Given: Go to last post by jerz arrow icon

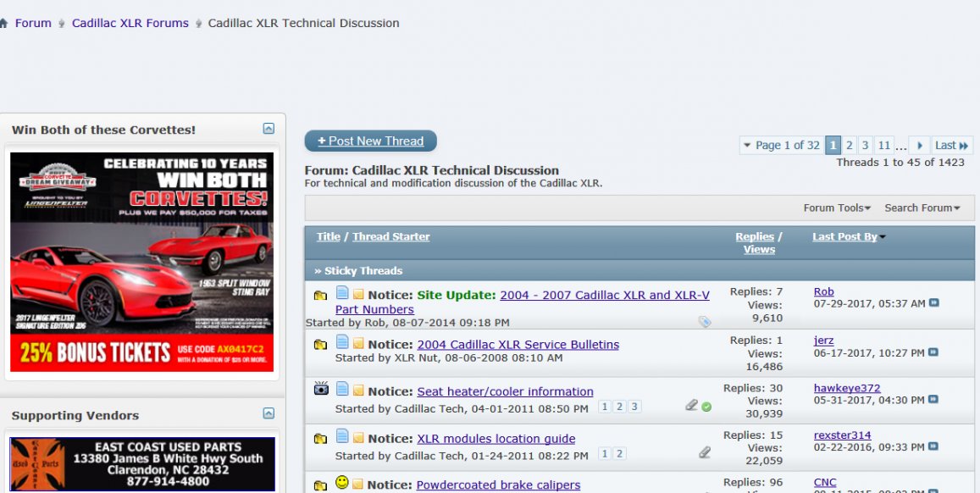Looking at the screenshot, I should [x=933, y=352].
